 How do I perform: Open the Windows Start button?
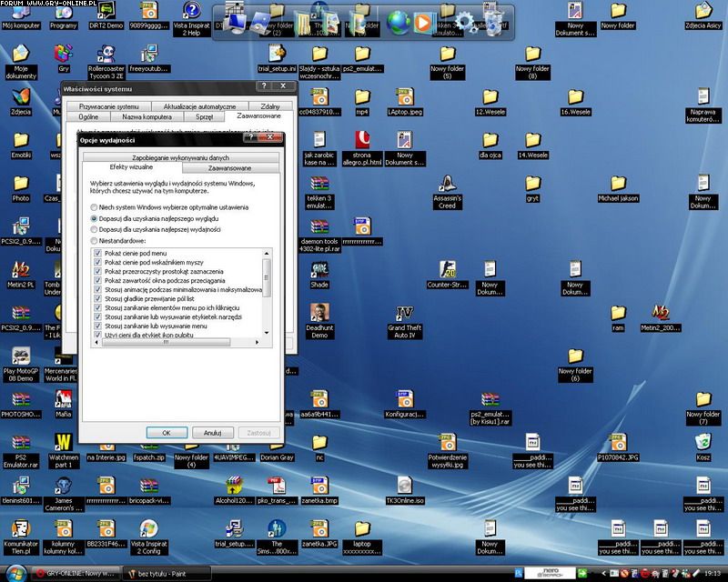click(x=15, y=574)
